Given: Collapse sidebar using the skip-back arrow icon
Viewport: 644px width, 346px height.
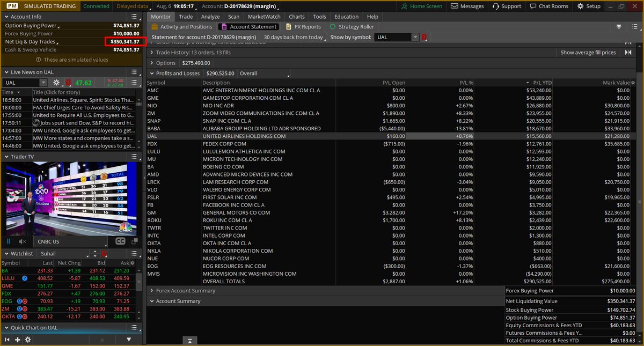Looking at the screenshot, I should [7, 340].
